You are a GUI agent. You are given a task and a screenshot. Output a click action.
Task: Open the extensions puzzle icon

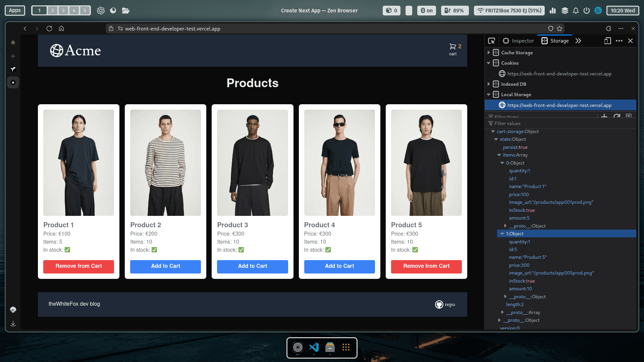point(608,28)
